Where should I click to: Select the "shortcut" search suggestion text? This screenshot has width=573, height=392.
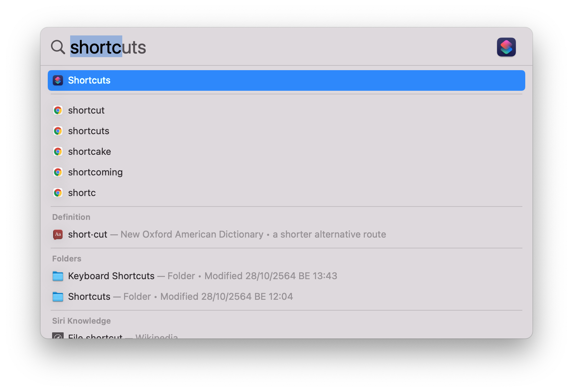point(86,110)
